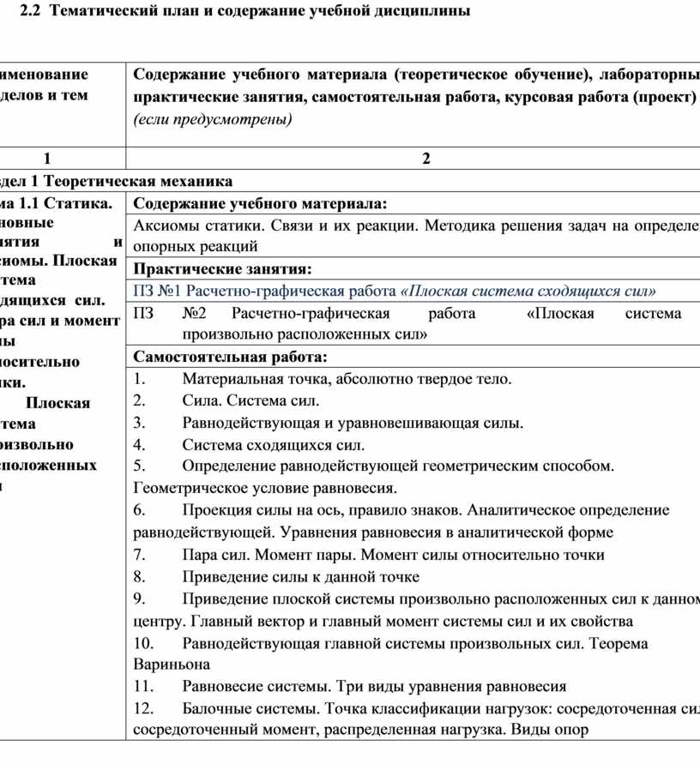Click item 11 "Равновесие системы"
Viewport: 700px width, 764px height.
(x=374, y=686)
